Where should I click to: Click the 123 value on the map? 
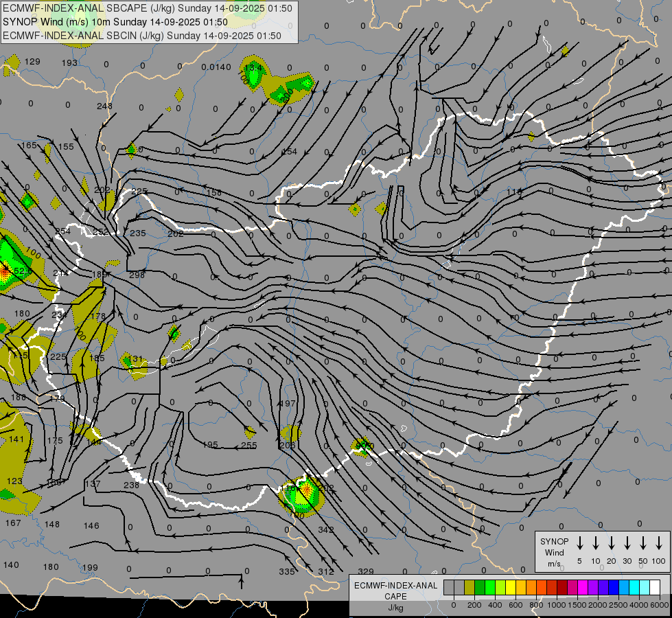point(14,481)
